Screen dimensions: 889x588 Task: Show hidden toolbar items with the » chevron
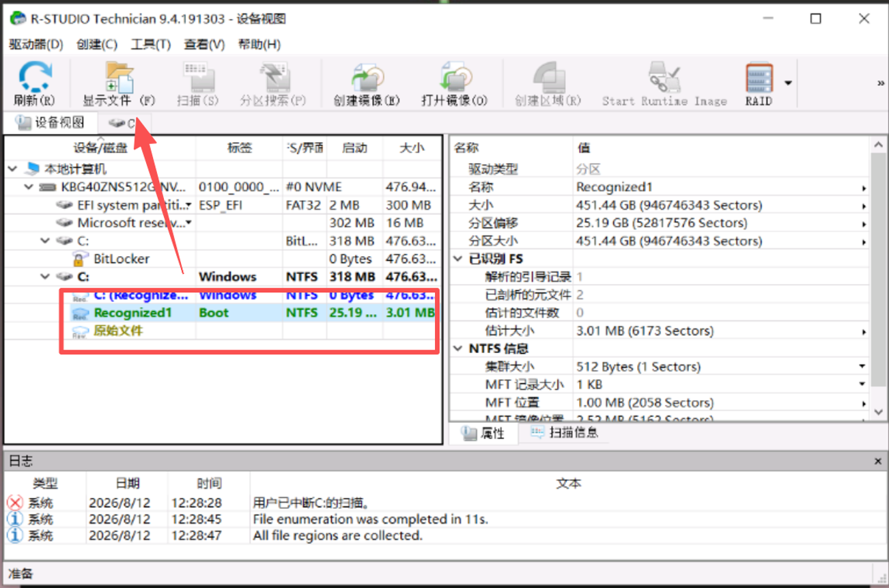[x=881, y=83]
